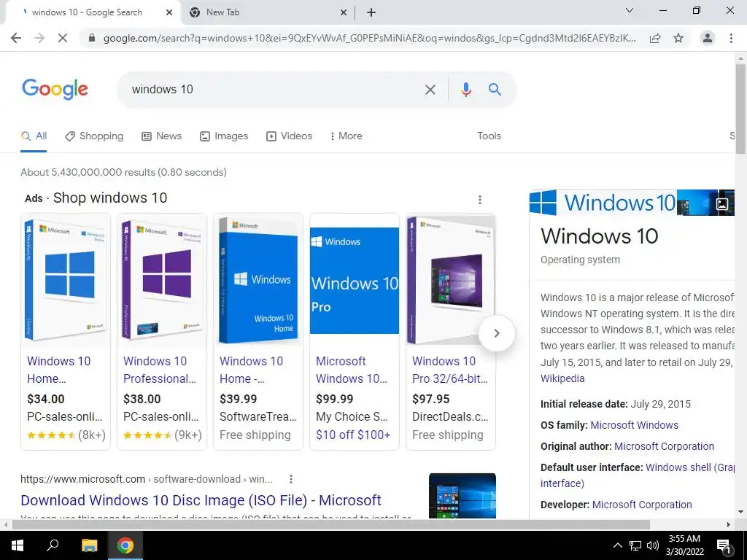Stop loading the page
This screenshot has width=747, height=560.
[x=63, y=38]
